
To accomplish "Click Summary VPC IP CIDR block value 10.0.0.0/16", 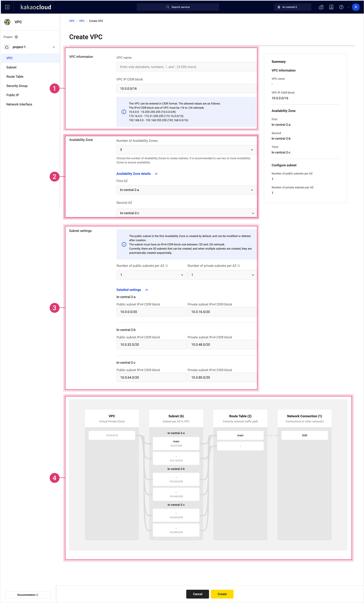I will (280, 98).
